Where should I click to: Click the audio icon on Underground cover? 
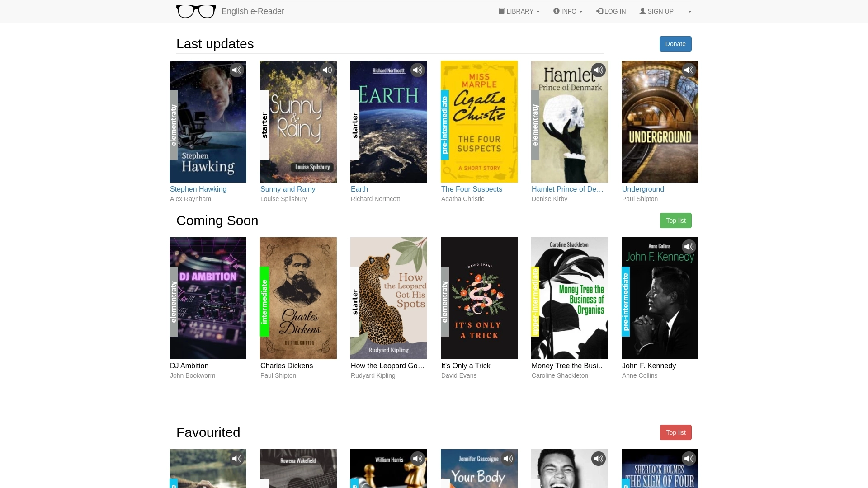click(689, 70)
